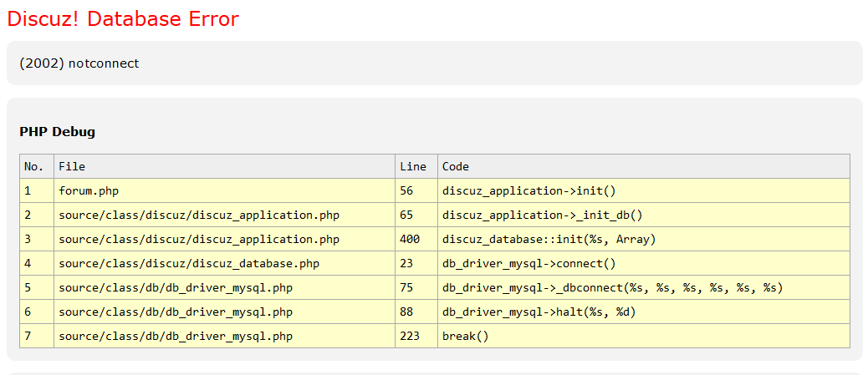Screen dimensions: 868x375
Task: Click the 'Code' column header
Action: point(644,166)
